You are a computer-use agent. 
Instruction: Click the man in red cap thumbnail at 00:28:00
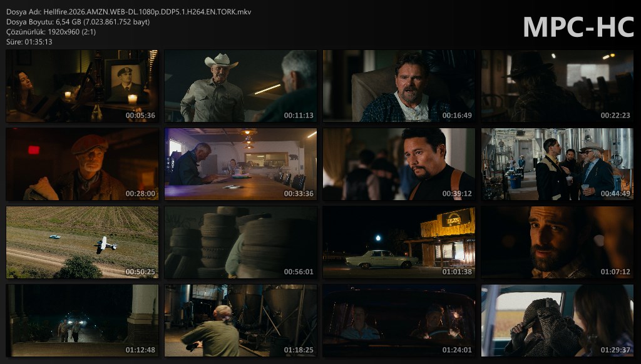tap(82, 164)
